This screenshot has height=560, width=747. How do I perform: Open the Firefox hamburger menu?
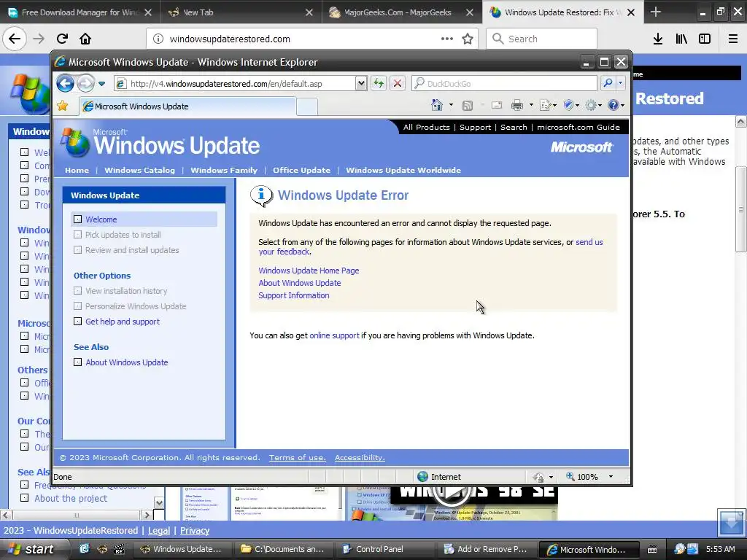pos(733,39)
